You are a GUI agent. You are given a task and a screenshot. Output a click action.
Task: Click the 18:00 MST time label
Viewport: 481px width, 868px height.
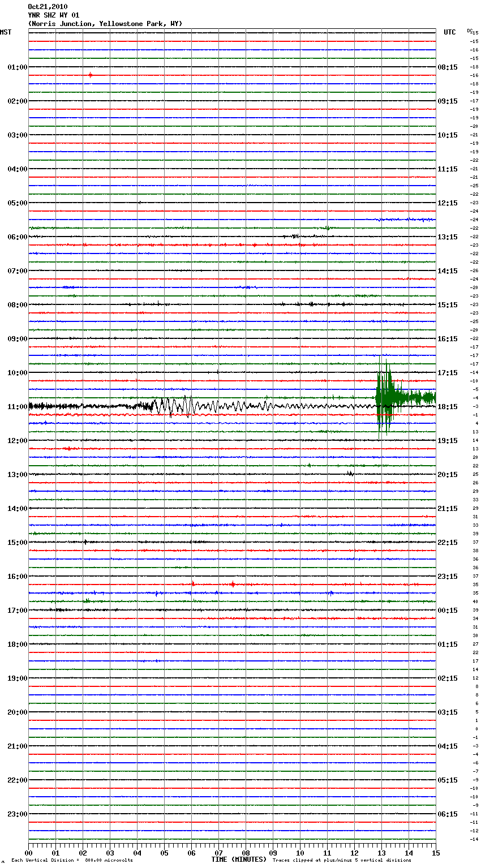pyautogui.click(x=18, y=644)
